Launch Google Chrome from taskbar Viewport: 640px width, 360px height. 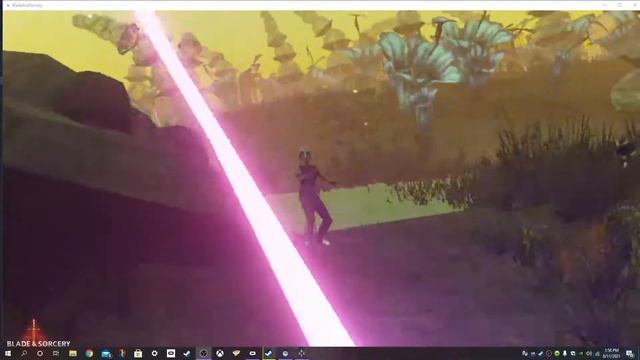point(89,353)
